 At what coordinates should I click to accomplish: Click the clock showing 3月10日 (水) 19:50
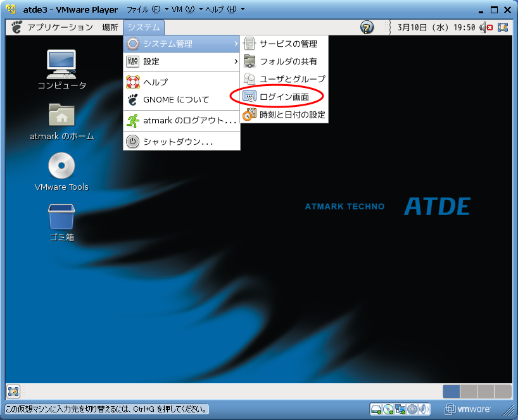[436, 27]
